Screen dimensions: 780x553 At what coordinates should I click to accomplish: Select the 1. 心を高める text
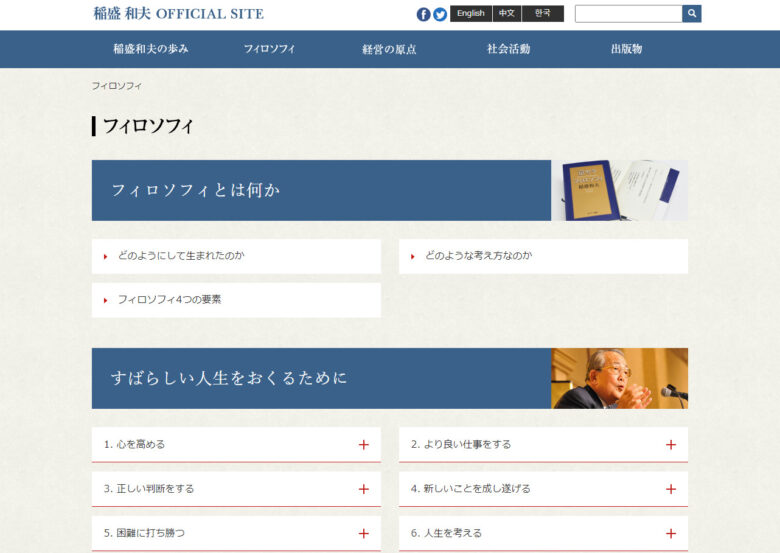[x=134, y=444]
